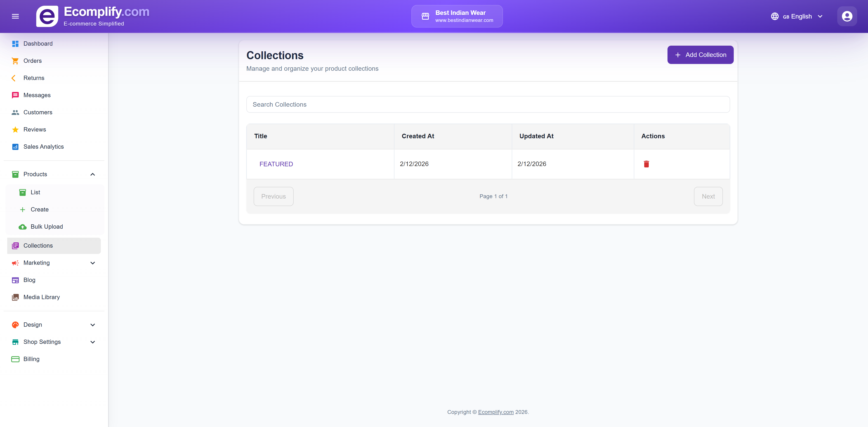
Task: Click the Design palette icon
Action: coord(15,325)
